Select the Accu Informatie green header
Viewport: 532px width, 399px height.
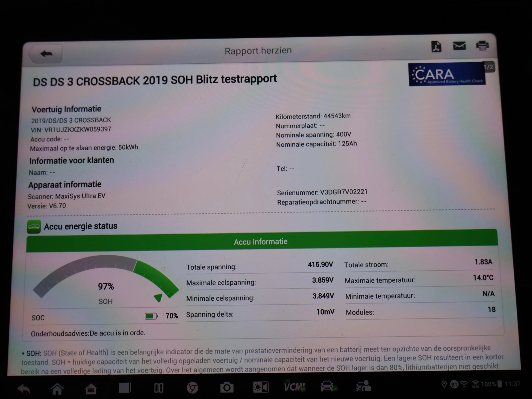[x=261, y=242]
